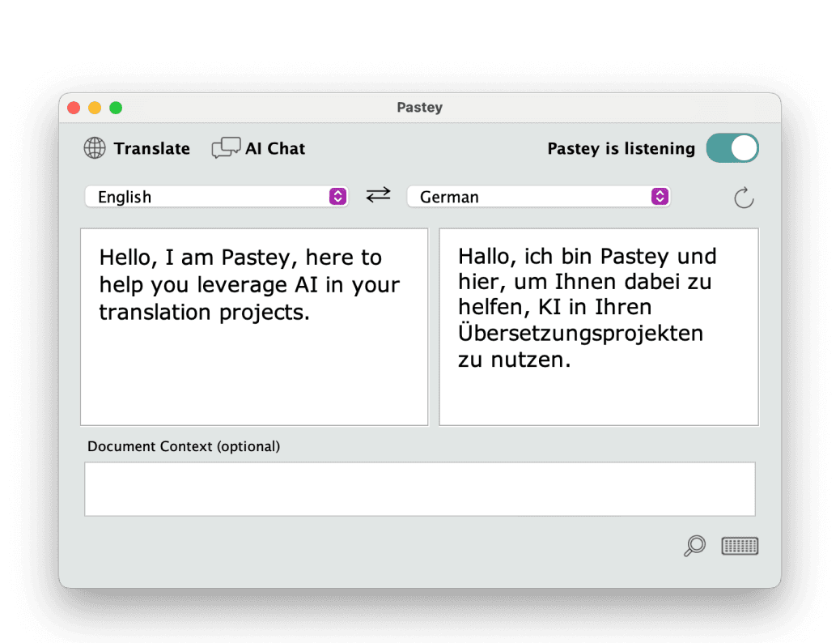840x643 pixels.
Task: Open search with the magnifier icon
Action: [x=694, y=546]
